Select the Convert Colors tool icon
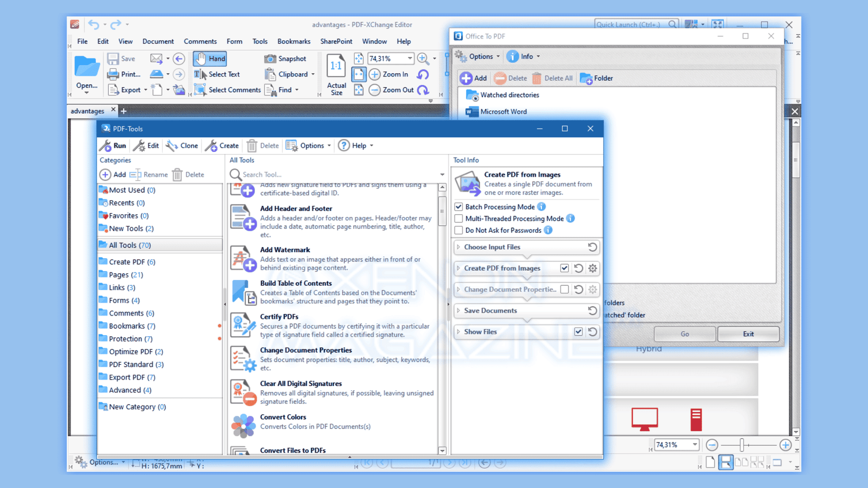Image resolution: width=868 pixels, height=488 pixels. 243,426
